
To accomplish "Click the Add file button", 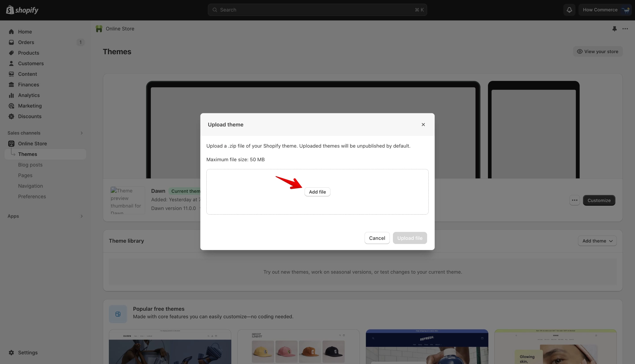I will [x=317, y=192].
